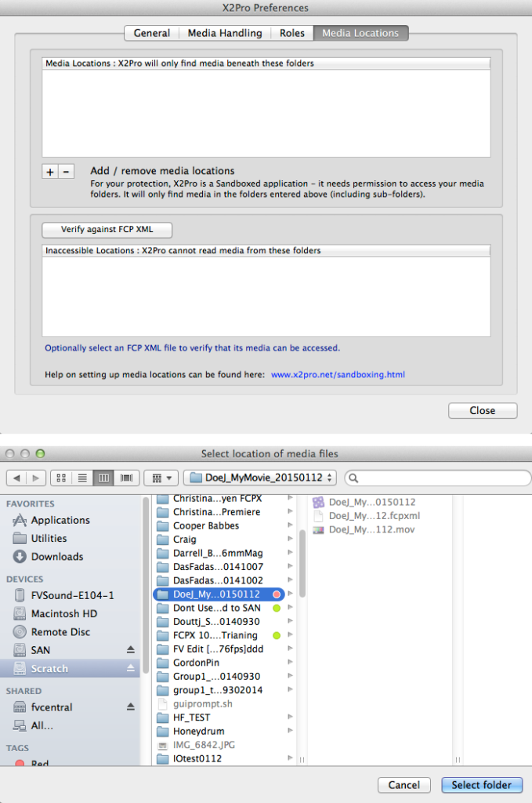Select Remote Disc in Devices
The height and width of the screenshot is (803, 532).
pyautogui.click(x=60, y=633)
